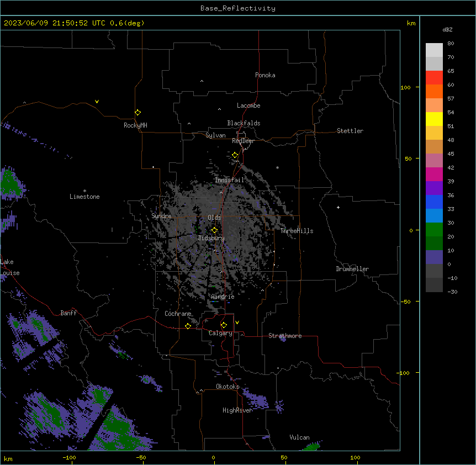
Task: Click the yellow v marker east of Calgary
Action: (x=237, y=323)
